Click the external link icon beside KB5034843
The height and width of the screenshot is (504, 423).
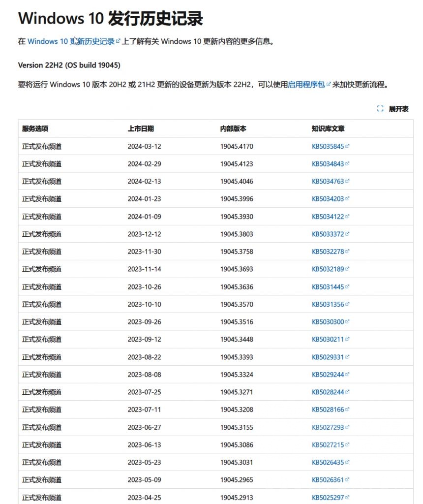coord(348,163)
